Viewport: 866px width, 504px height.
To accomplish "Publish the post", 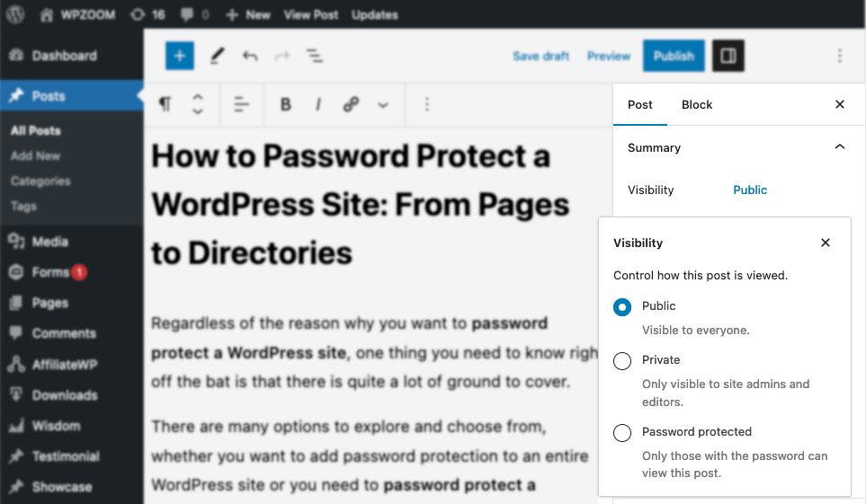I will (x=674, y=56).
